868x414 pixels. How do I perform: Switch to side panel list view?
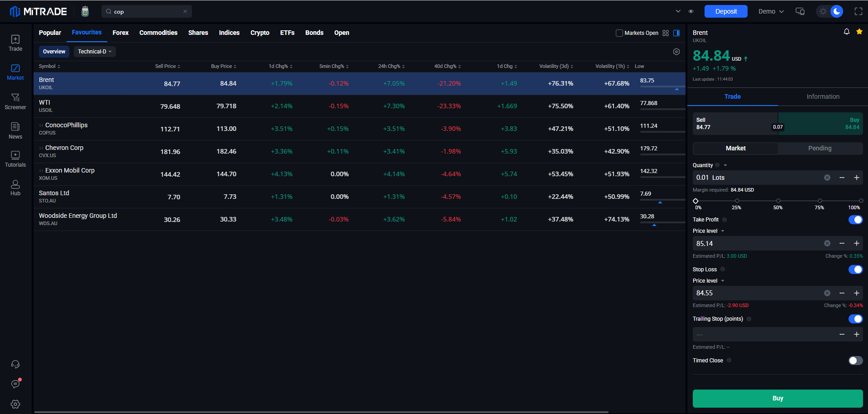click(x=676, y=33)
